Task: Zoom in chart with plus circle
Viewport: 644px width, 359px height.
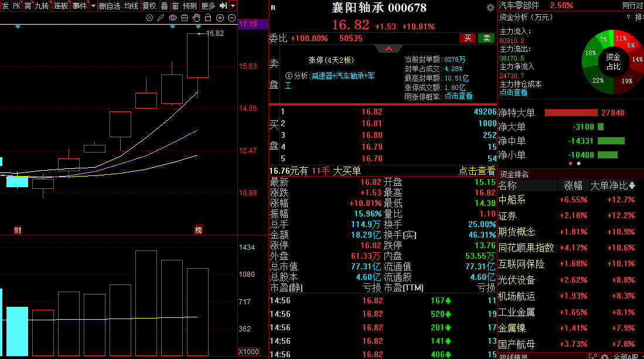Action: pyautogui.click(x=220, y=18)
